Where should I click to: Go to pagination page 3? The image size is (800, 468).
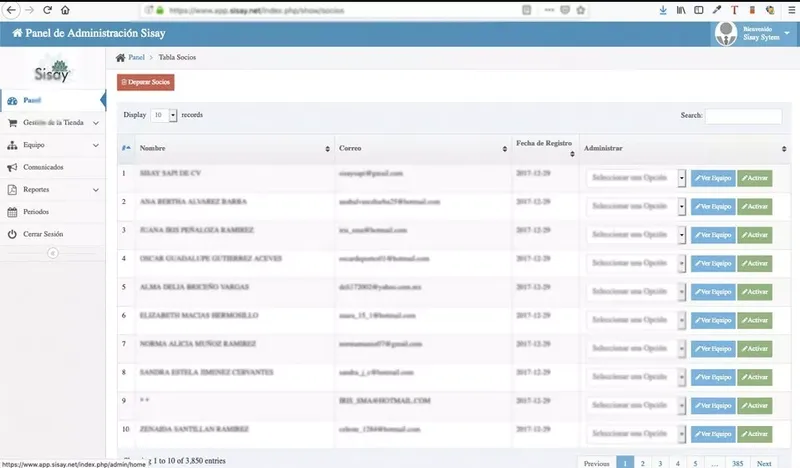tap(660, 463)
